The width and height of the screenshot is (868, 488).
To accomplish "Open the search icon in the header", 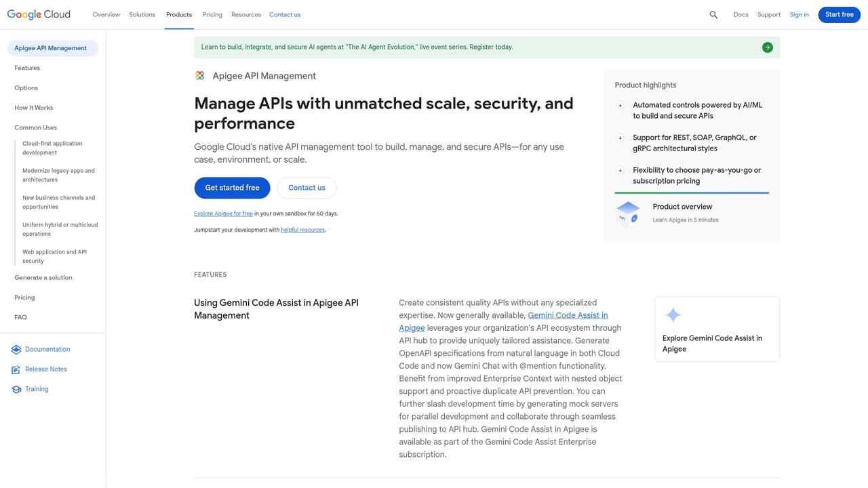I will (713, 14).
